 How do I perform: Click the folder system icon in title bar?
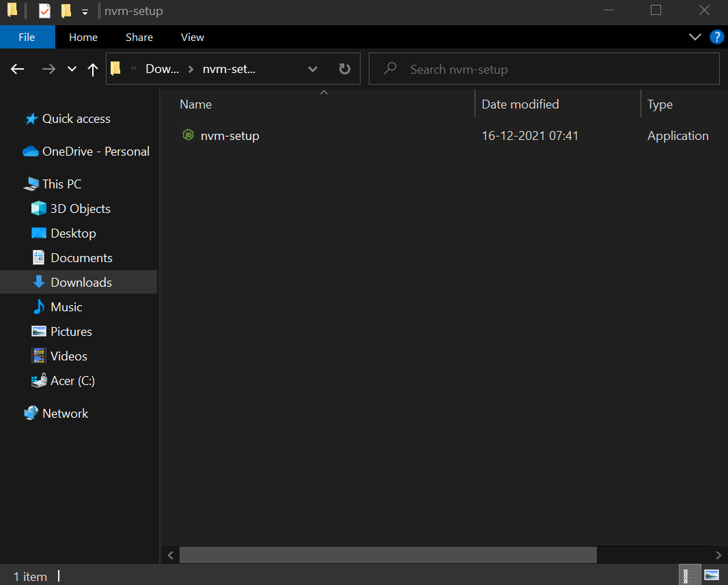click(x=12, y=10)
